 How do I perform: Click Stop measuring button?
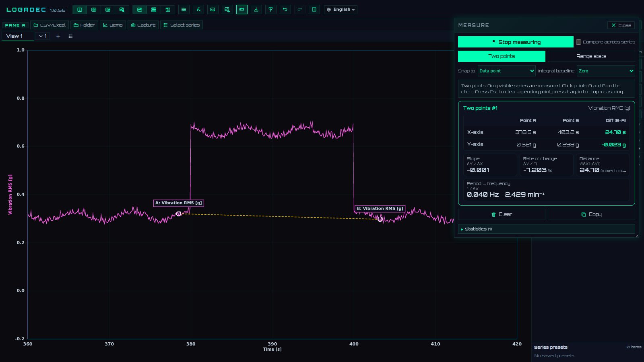coord(516,42)
